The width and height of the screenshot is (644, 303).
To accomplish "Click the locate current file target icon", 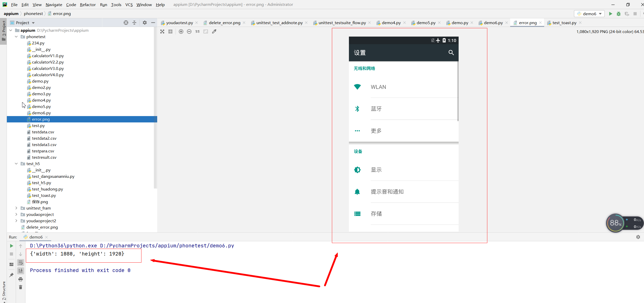I will (x=126, y=23).
